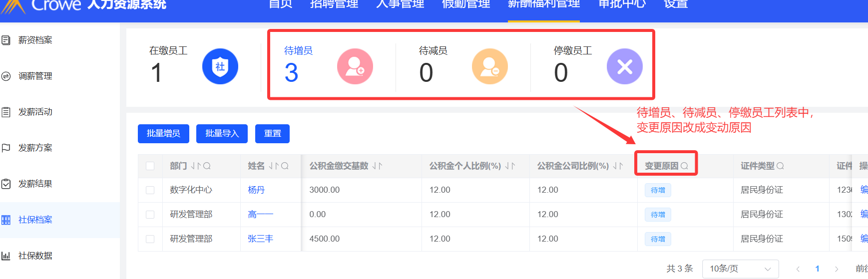Click the 调薪管理 sidebar icon
The image size is (868, 279).
pyautogui.click(x=6, y=76)
